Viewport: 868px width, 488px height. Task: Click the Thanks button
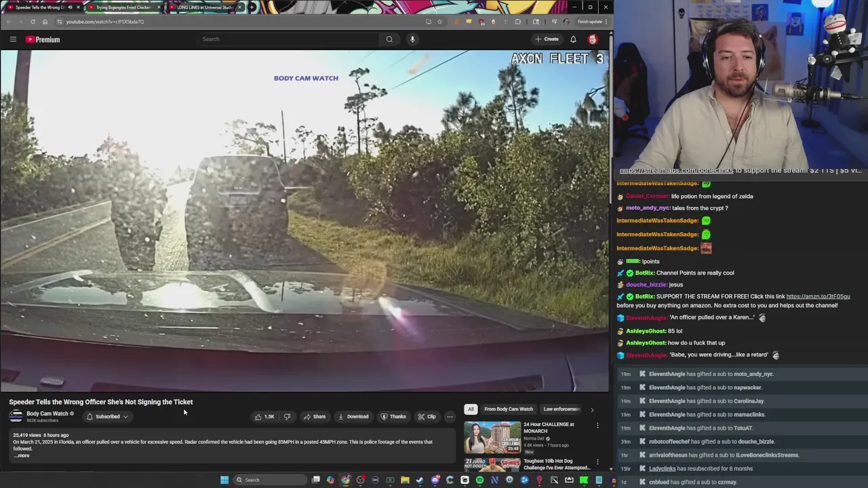pos(393,417)
